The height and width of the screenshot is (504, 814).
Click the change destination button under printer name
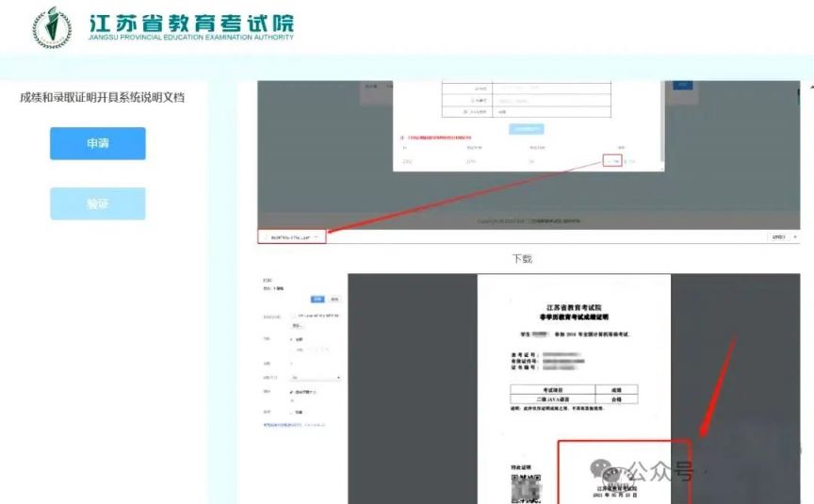pos(297,325)
